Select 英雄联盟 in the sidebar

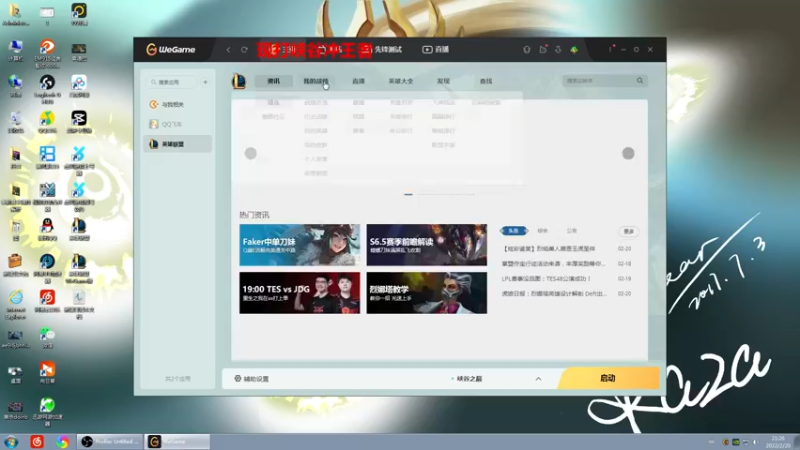[178, 144]
